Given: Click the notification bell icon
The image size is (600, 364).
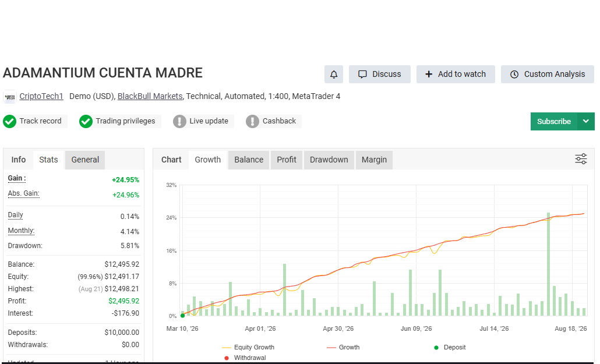Looking at the screenshot, I should click(x=334, y=74).
